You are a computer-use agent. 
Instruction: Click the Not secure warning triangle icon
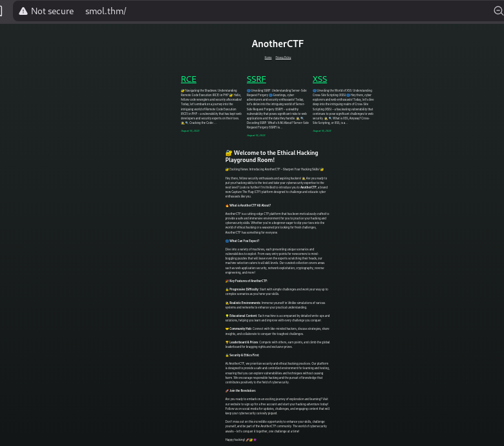pos(23,11)
